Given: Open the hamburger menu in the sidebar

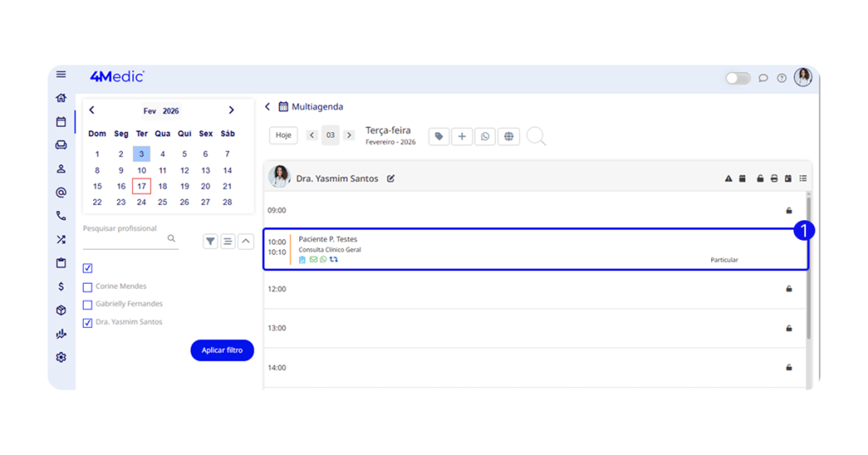Looking at the screenshot, I should click(x=61, y=75).
